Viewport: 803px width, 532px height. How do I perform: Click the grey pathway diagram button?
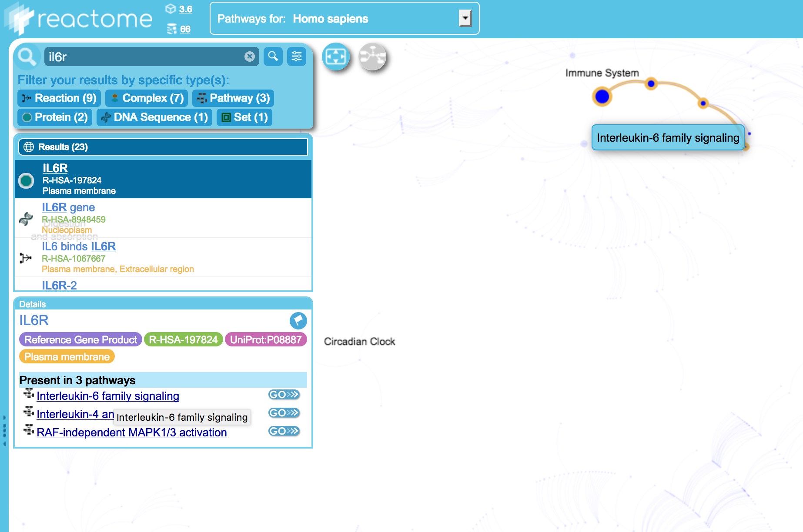click(x=372, y=57)
